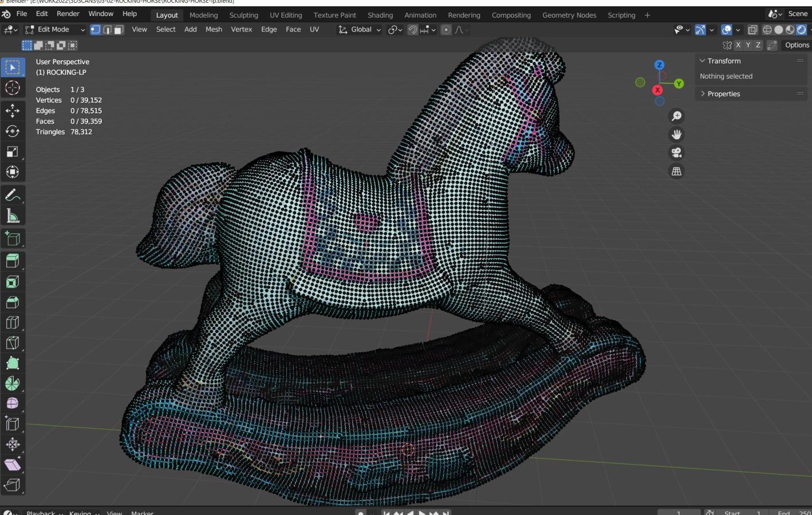Switch perspective/orthographic grid icon
The height and width of the screenshot is (515, 812).
[x=676, y=171]
